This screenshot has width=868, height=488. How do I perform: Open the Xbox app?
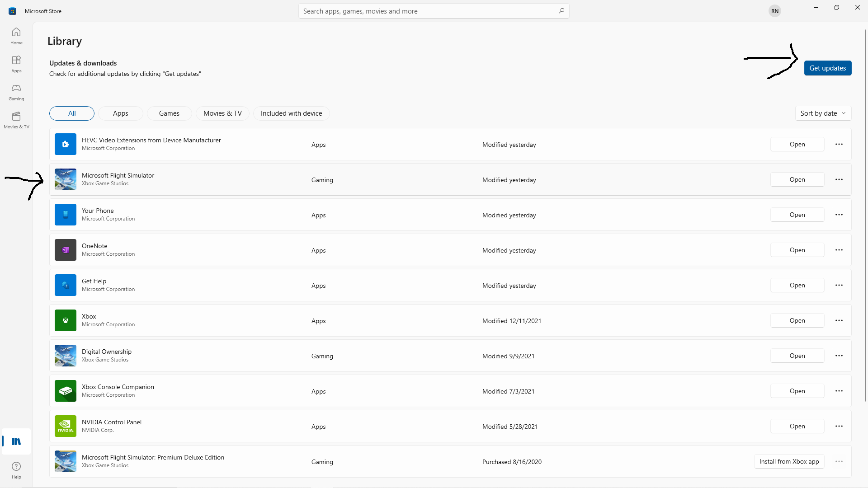pyautogui.click(x=797, y=320)
